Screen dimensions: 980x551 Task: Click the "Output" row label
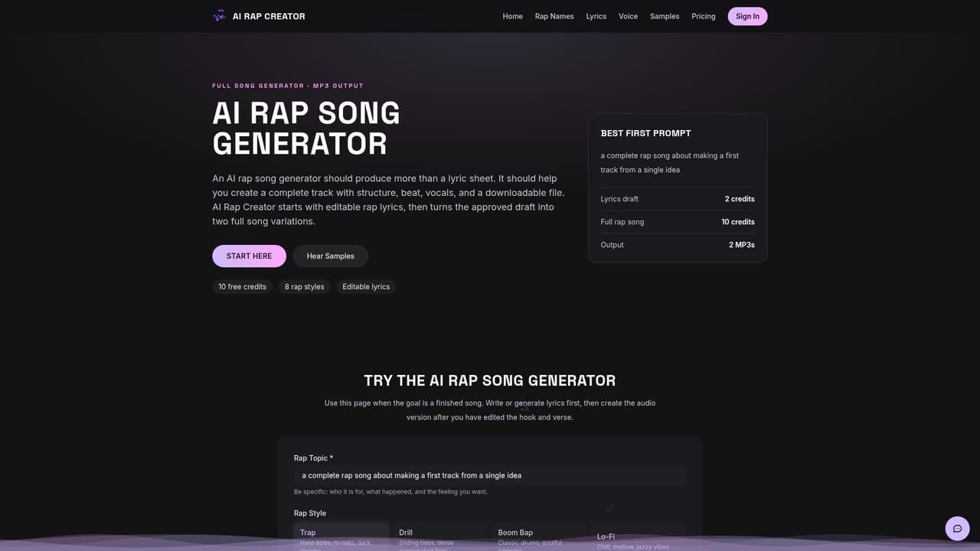[x=612, y=245]
